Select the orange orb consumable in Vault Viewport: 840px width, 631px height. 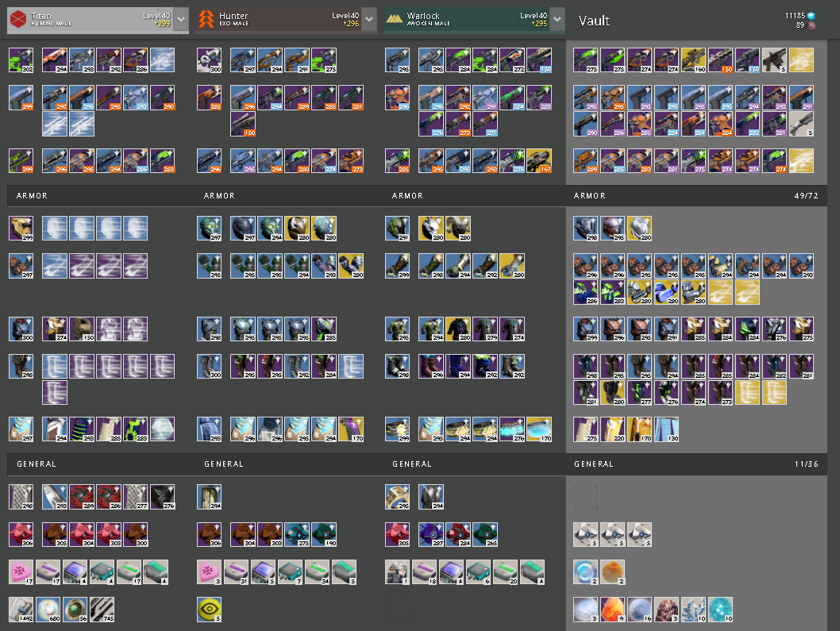(x=612, y=572)
